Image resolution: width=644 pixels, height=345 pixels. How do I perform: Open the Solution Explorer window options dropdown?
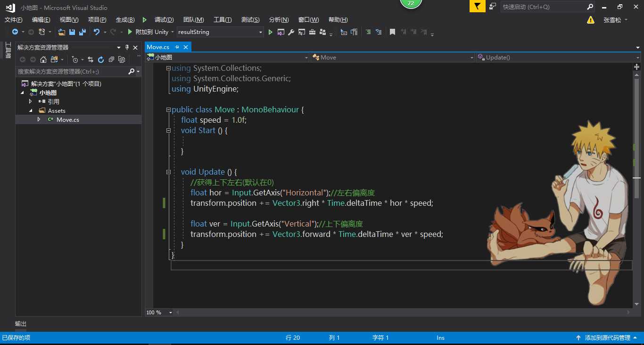pos(118,47)
